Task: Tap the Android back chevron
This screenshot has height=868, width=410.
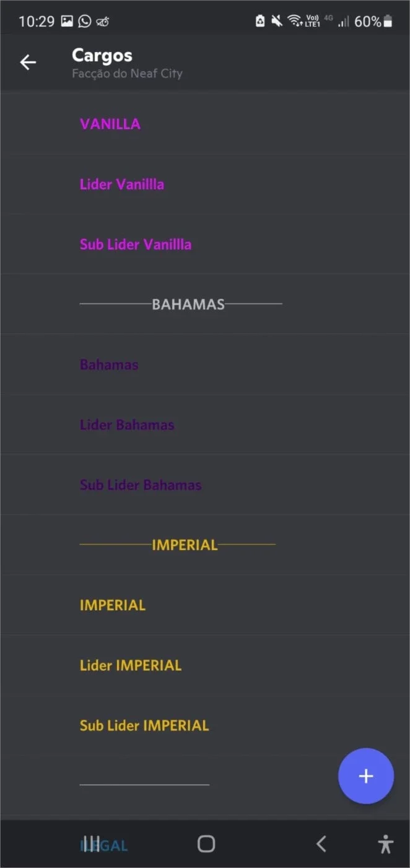Action: pyautogui.click(x=321, y=843)
